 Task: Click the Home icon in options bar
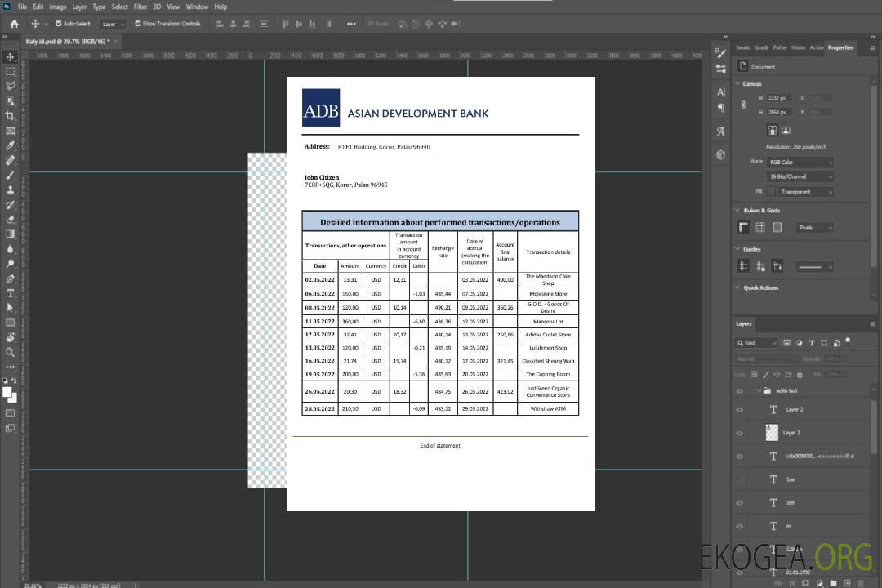[x=14, y=24]
